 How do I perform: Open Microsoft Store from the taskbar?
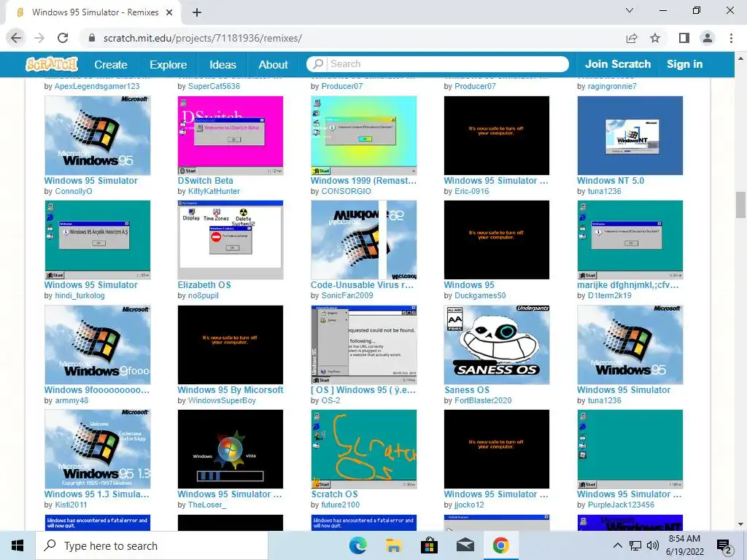click(x=429, y=545)
